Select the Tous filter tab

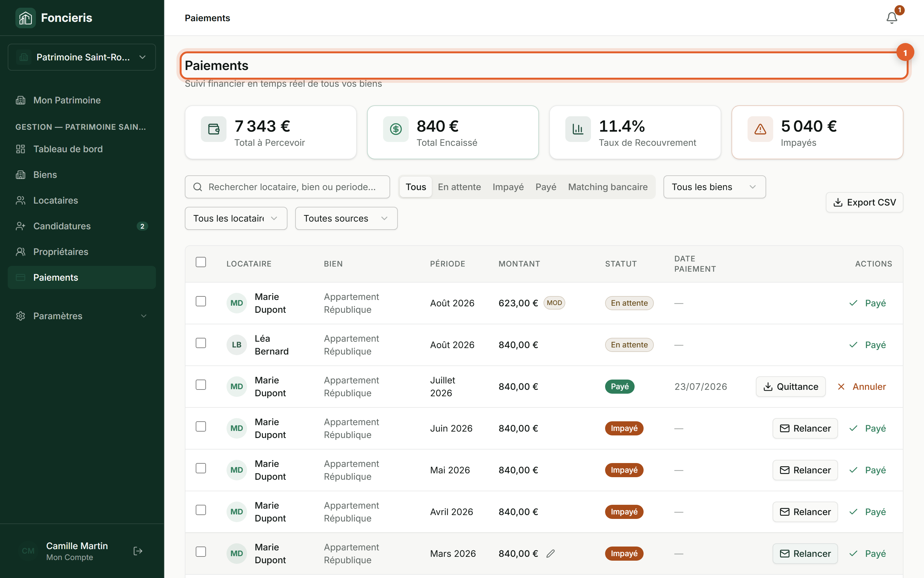(416, 187)
